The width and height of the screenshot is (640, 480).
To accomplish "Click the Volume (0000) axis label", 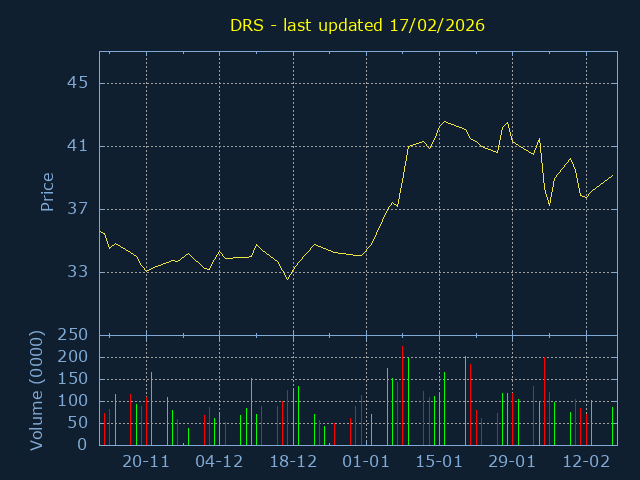I will [x=37, y=389].
